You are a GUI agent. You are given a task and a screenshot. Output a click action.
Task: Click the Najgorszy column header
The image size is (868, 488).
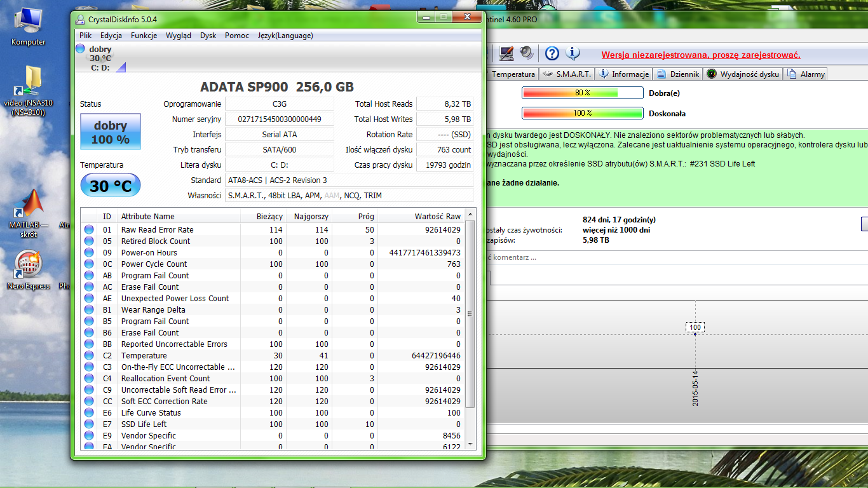point(309,216)
